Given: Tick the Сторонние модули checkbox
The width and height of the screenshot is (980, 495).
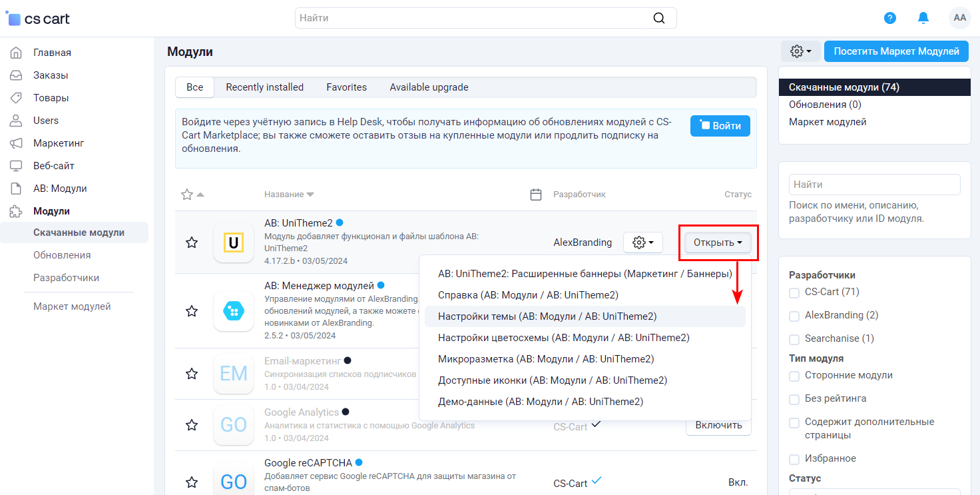Looking at the screenshot, I should (794, 376).
